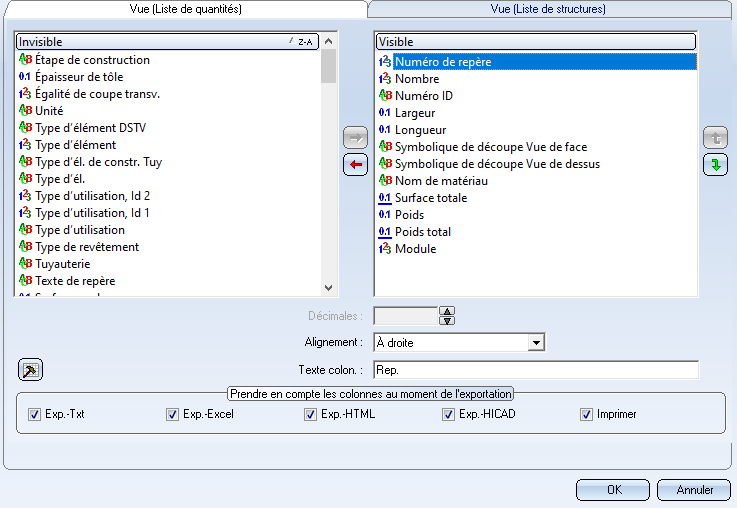Click the OK button
The height and width of the screenshot is (508, 737).
click(x=613, y=490)
